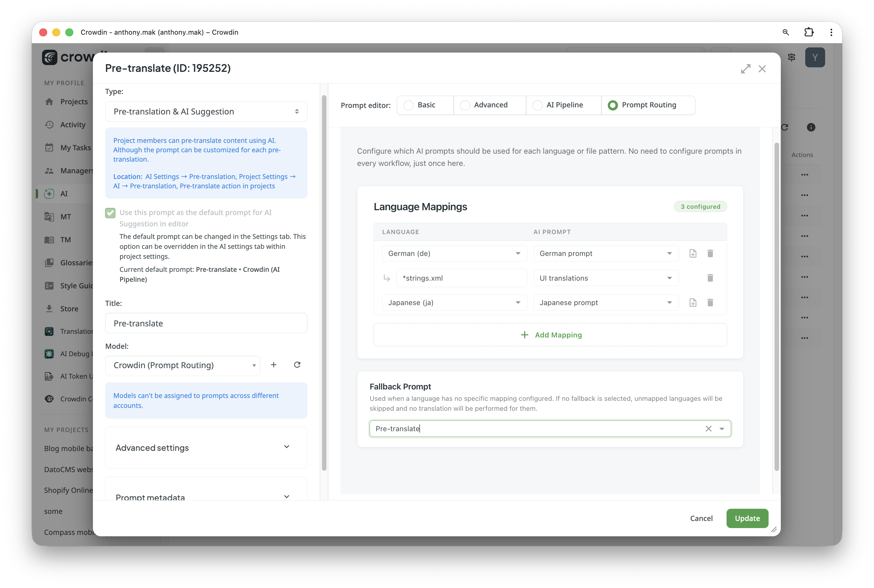Open German prompt dropdown

click(x=606, y=253)
